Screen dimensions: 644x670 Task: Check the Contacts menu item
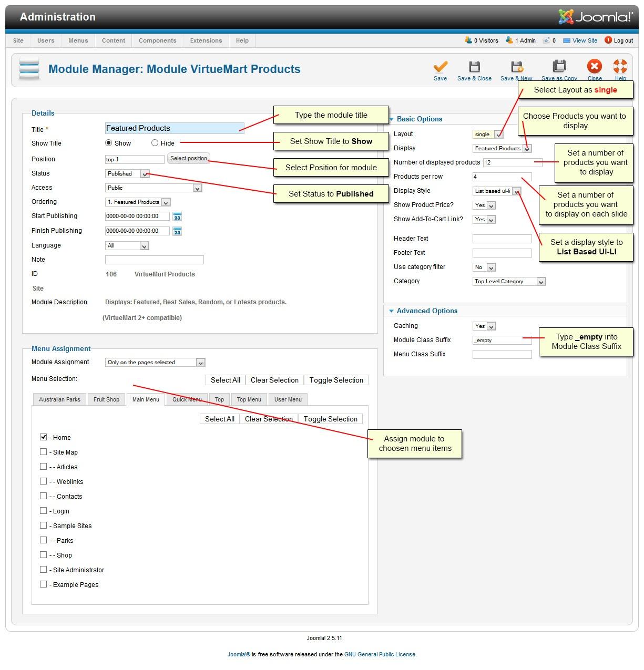coord(44,496)
